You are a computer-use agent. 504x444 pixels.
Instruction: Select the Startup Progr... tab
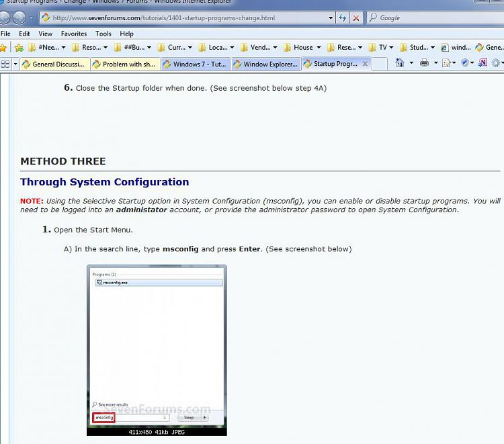click(333, 64)
